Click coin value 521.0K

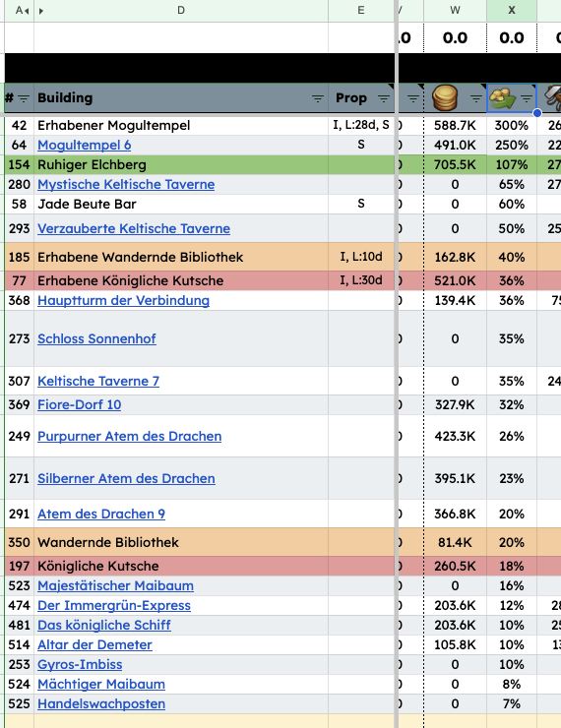coord(455,280)
